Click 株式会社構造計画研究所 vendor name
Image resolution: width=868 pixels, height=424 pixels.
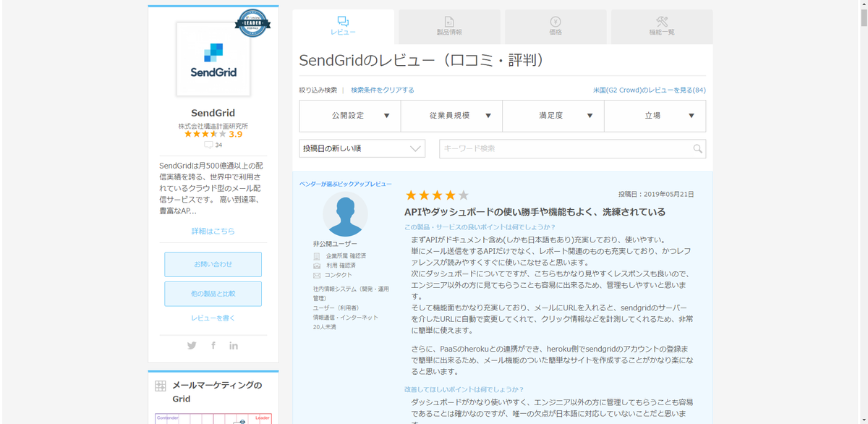coord(213,126)
